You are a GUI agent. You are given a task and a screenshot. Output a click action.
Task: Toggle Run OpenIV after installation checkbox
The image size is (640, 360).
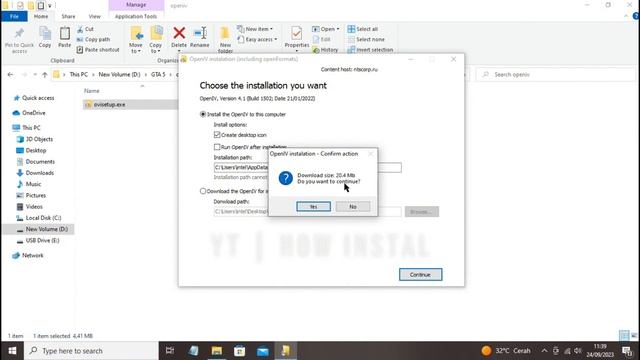(217, 147)
